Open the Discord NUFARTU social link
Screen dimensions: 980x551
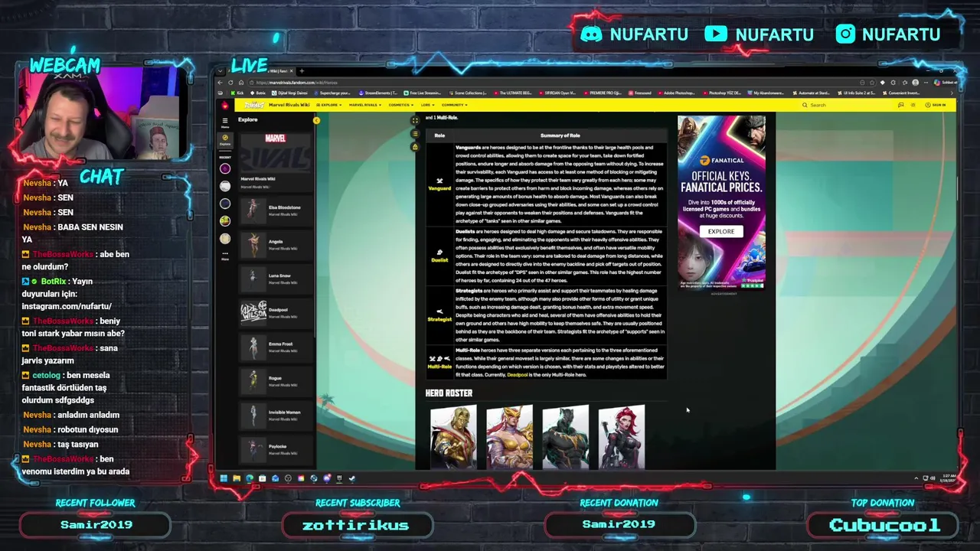(x=634, y=34)
